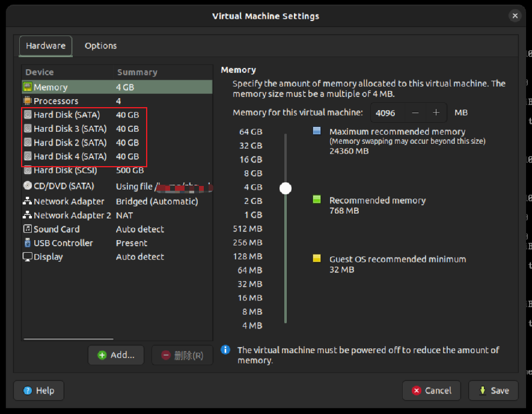532x414 pixels.
Task: Click the Processors icon in device list
Action: click(x=28, y=101)
